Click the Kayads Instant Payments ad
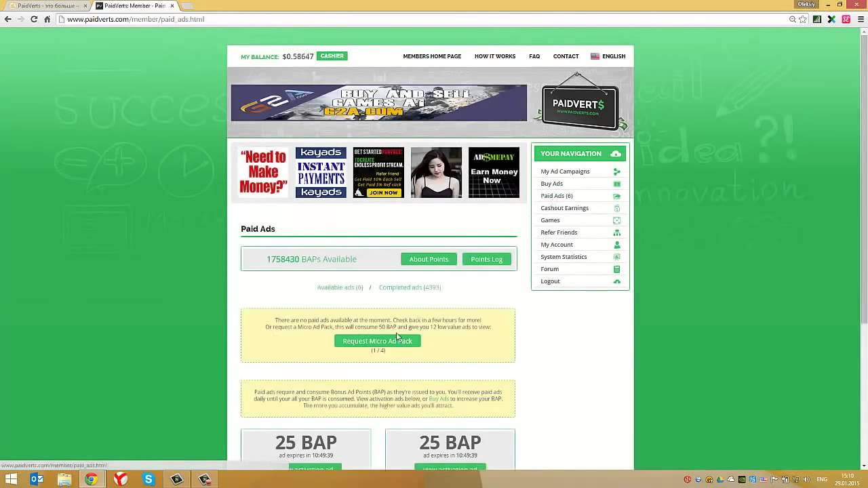The width and height of the screenshot is (868, 488). 321,172
